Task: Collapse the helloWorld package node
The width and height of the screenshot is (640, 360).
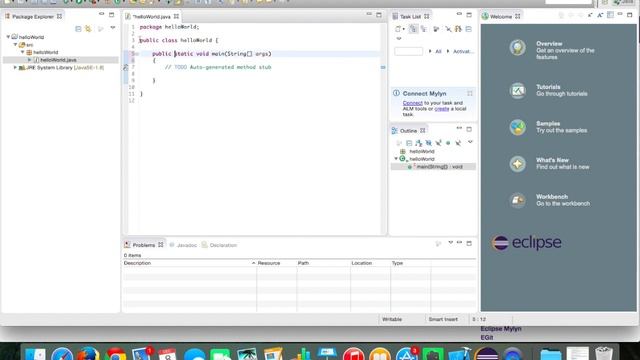Action: (23, 52)
